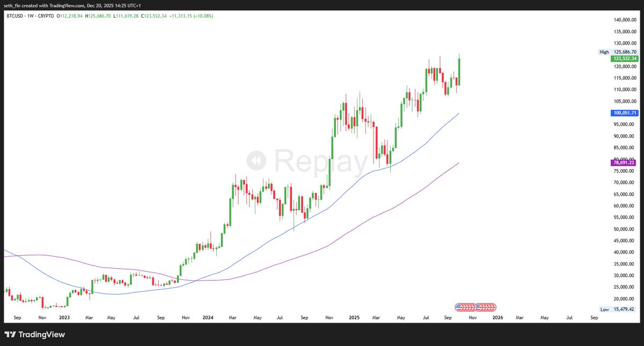Click the CRYPTO exchange label

[46, 16]
